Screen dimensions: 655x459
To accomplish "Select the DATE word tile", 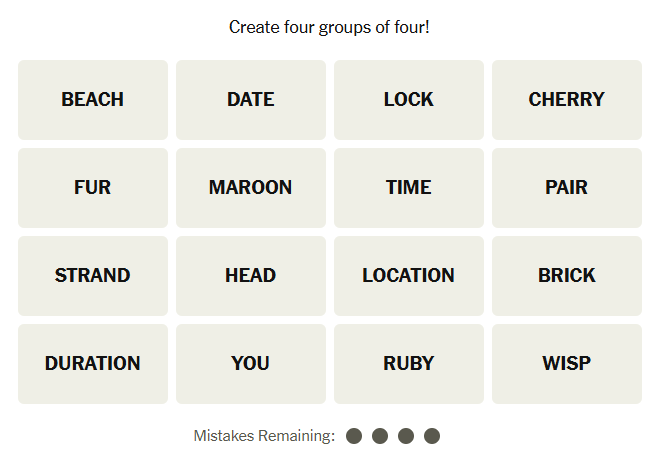I will pyautogui.click(x=251, y=100).
